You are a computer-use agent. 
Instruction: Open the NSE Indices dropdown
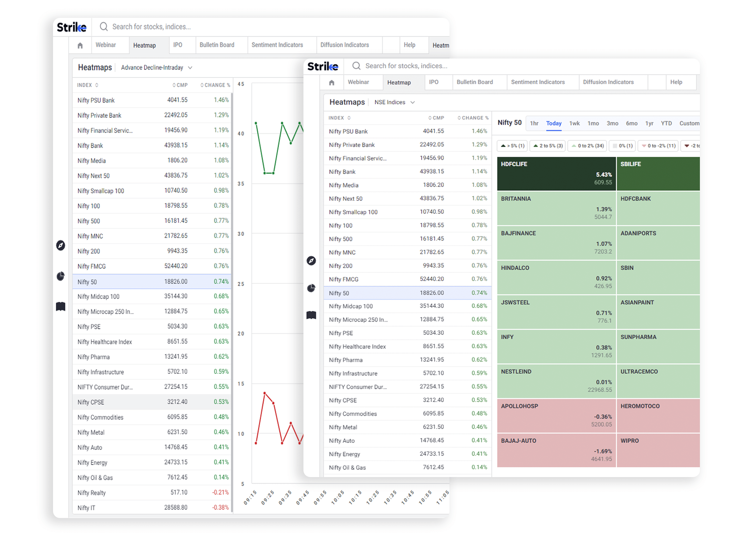pyautogui.click(x=394, y=102)
